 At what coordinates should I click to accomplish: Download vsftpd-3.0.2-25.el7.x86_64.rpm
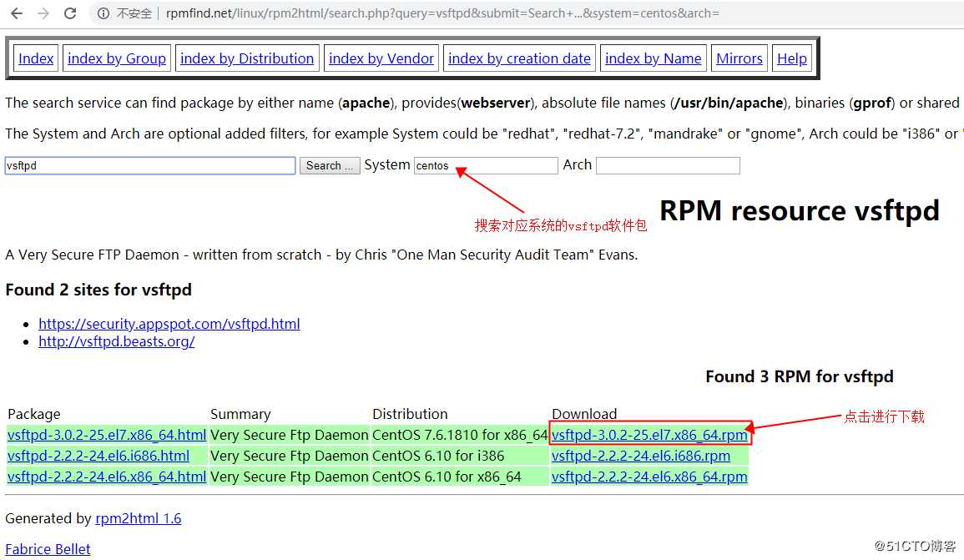pos(649,435)
